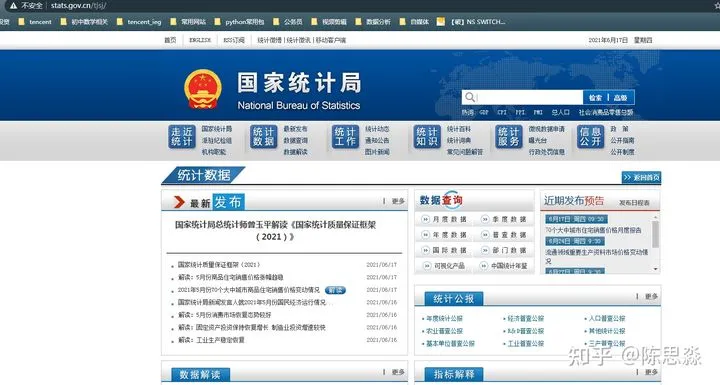This screenshot has width=720, height=385.
Task: Click arrow icon beside 普查数据
Action: point(485,235)
